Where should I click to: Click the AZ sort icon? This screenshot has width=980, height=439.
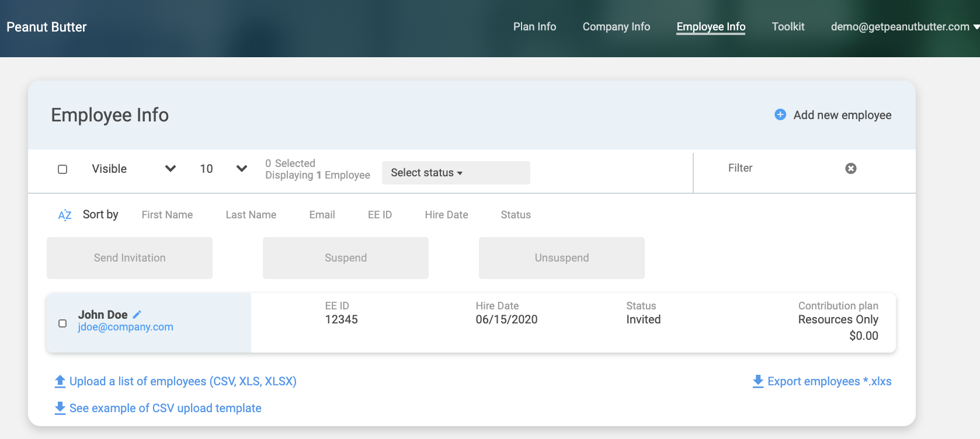65,215
